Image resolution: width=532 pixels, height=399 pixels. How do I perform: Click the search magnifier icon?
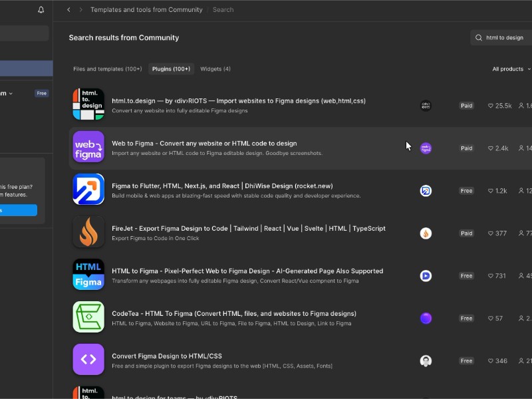479,38
